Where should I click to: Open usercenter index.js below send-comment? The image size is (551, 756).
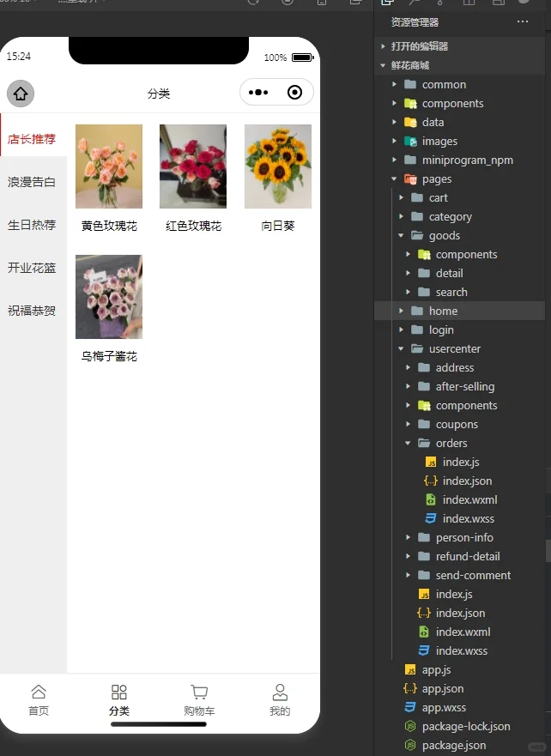(460, 594)
